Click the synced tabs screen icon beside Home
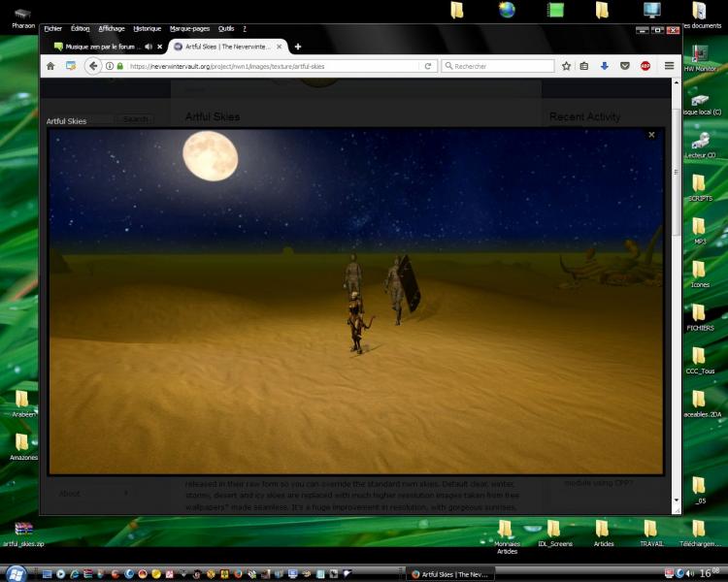 pyautogui.click(x=71, y=66)
